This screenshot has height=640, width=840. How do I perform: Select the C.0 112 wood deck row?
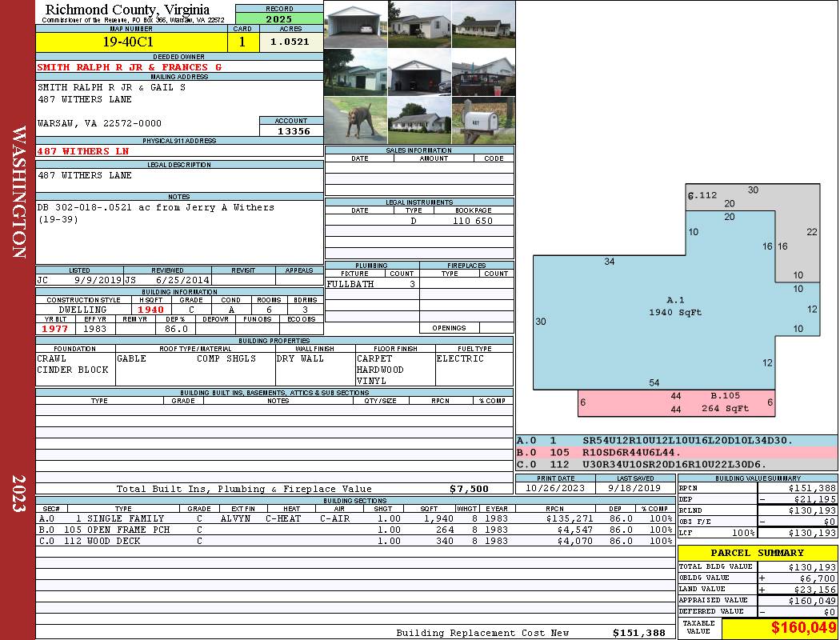point(356,541)
